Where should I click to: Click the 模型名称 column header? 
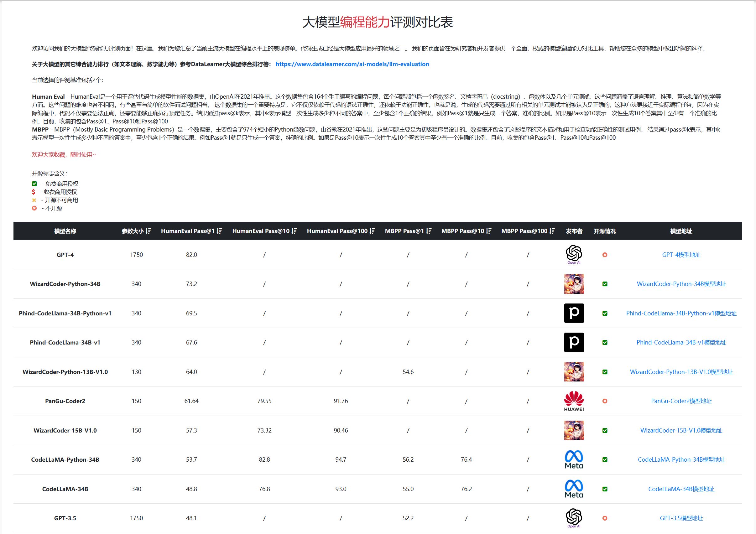[65, 231]
